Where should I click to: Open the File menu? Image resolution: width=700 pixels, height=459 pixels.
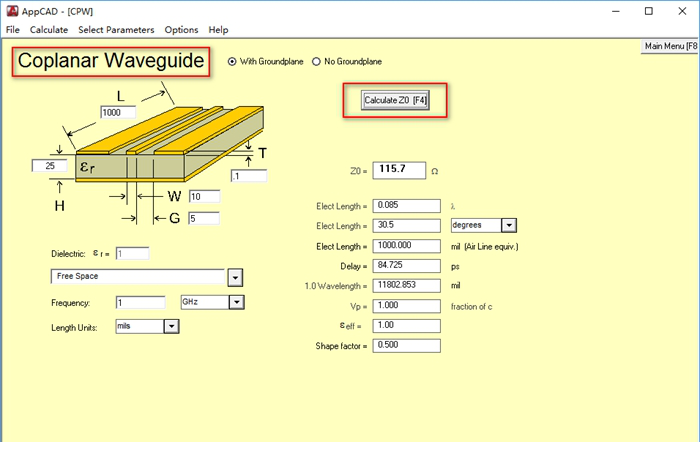tap(12, 30)
